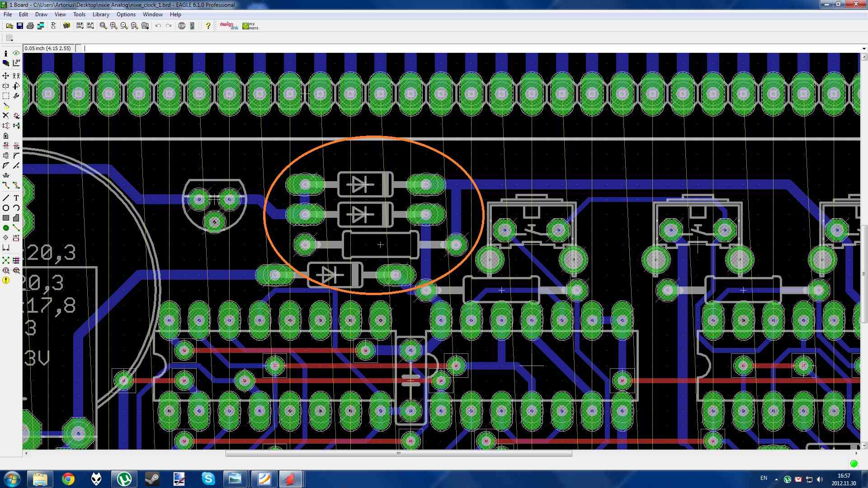
Task: Select the Move tool in sidebar
Action: [6, 75]
